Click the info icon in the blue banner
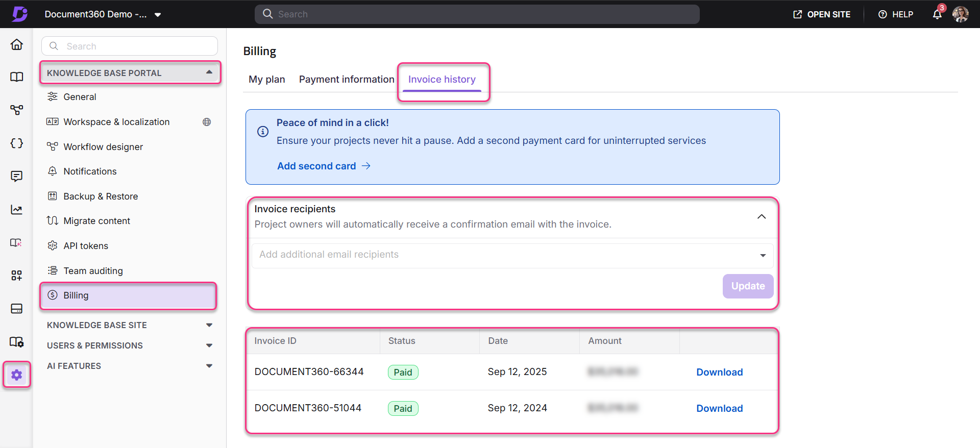The image size is (980, 448). pyautogui.click(x=263, y=132)
